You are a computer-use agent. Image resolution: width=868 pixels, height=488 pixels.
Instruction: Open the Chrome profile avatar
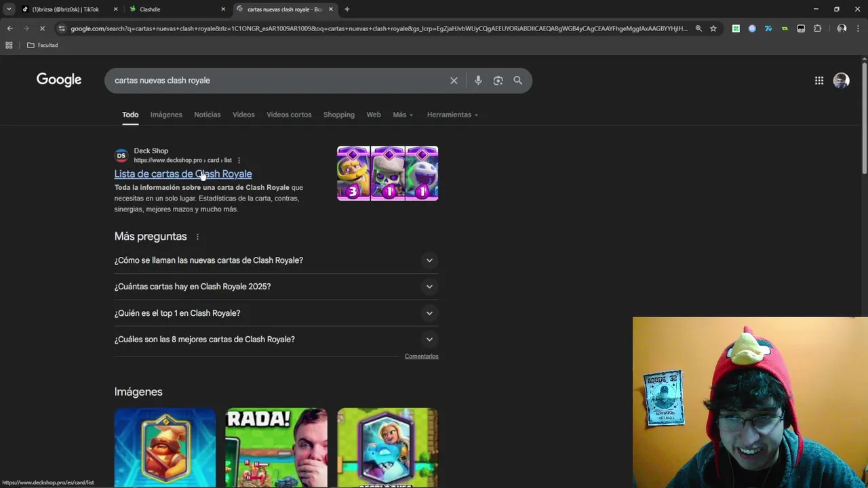[x=842, y=28]
